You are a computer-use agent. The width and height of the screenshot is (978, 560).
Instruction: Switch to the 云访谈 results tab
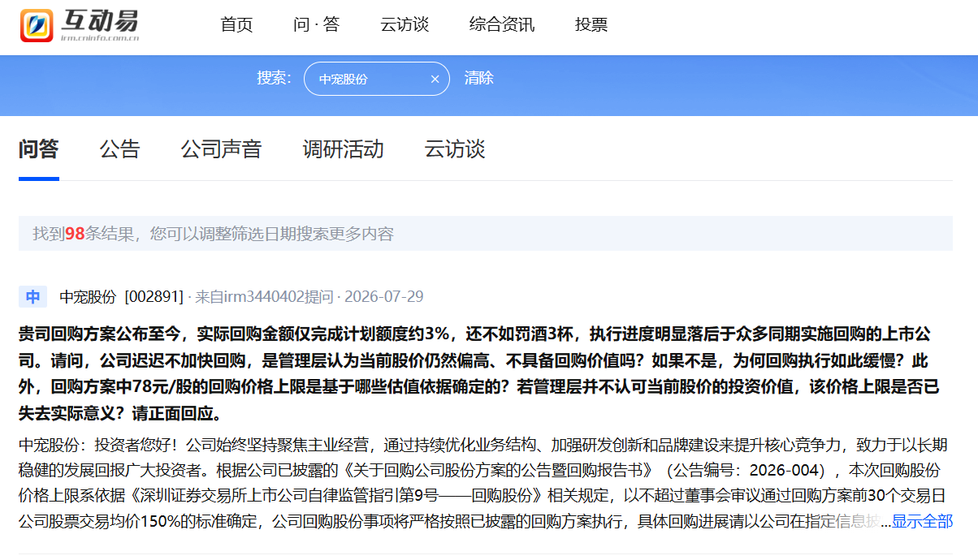pos(455,149)
